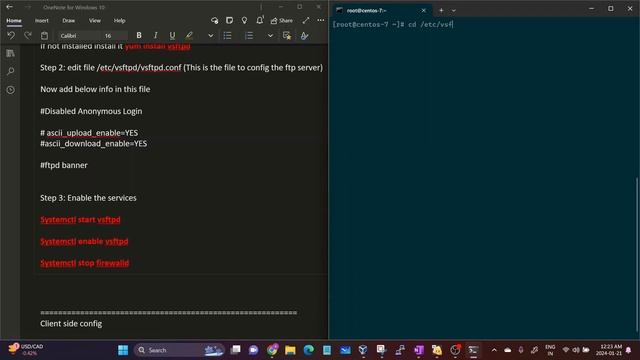The image size is (640, 360).
Task: Open recent notes in sidebar
Action: pyautogui.click(x=11, y=90)
